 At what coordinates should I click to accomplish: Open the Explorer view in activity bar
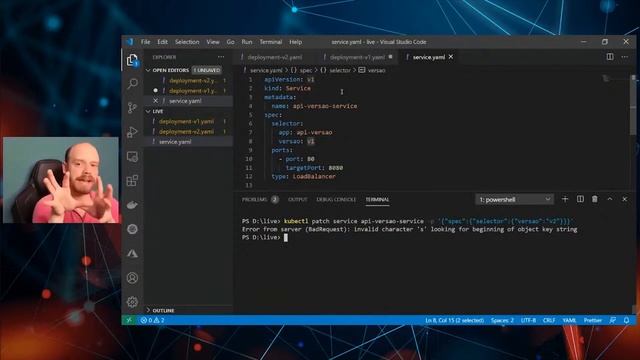[132, 60]
